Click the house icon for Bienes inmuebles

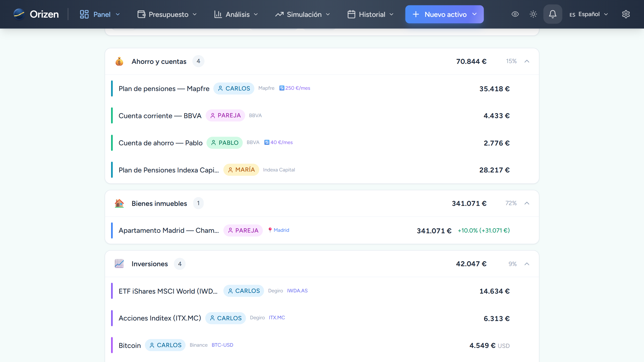(x=119, y=203)
